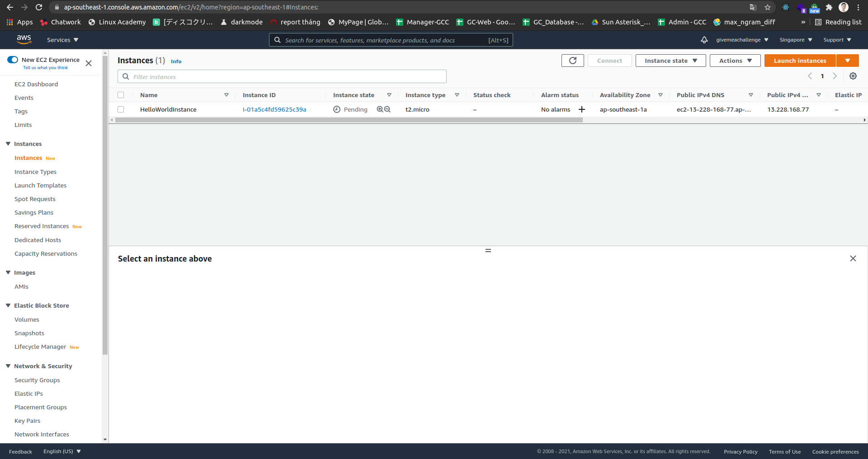
Task: Check the select-all instances checkbox
Action: click(x=121, y=95)
